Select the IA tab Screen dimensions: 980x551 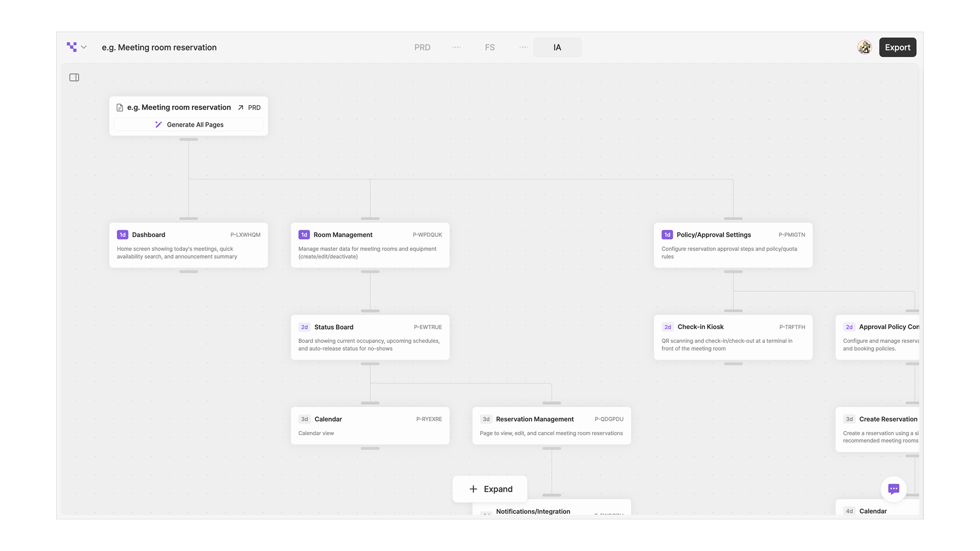click(x=557, y=47)
